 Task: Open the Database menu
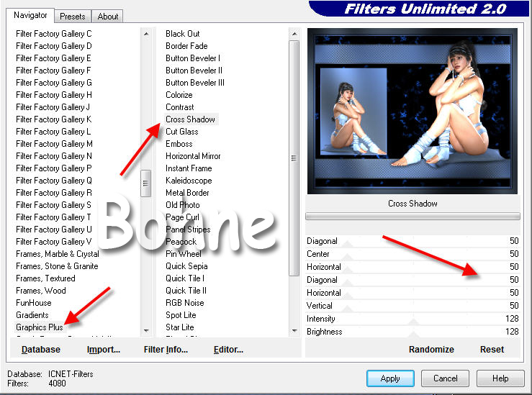coord(41,350)
